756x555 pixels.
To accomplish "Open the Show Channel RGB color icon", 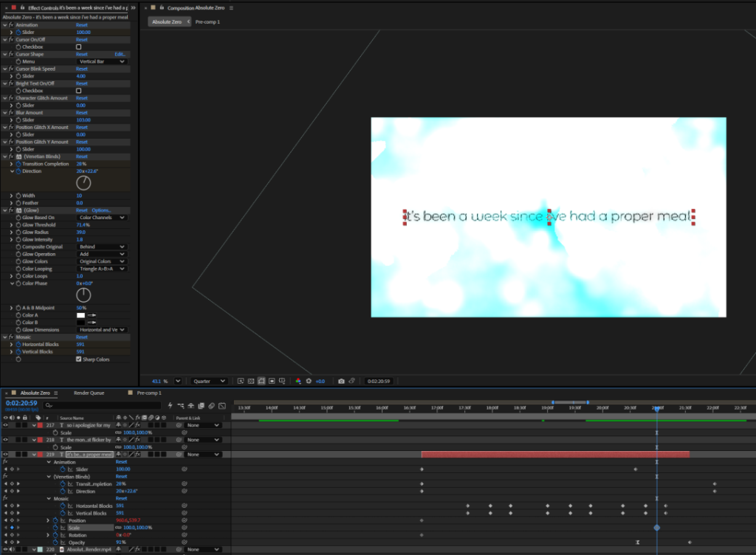I will pyautogui.click(x=298, y=381).
